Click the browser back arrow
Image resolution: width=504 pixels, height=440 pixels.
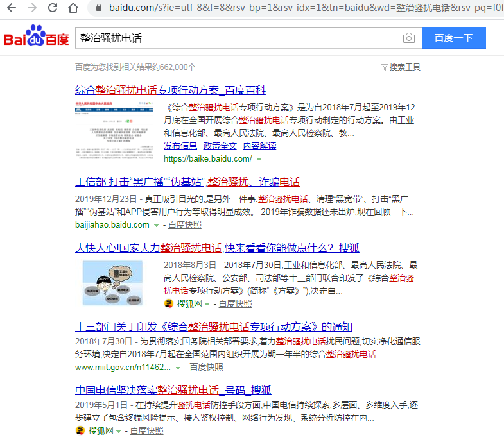tap(12, 8)
